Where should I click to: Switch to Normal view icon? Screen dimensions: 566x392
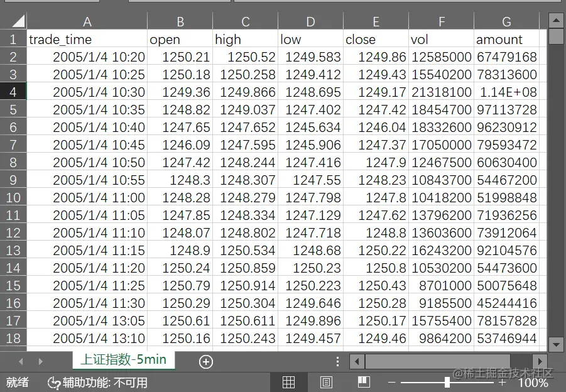click(x=288, y=382)
